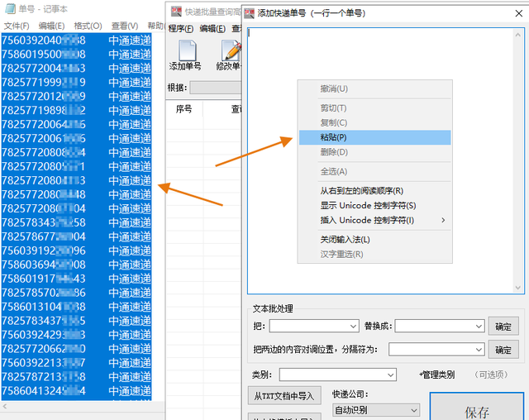Click the +管理类别 link

pos(437,375)
